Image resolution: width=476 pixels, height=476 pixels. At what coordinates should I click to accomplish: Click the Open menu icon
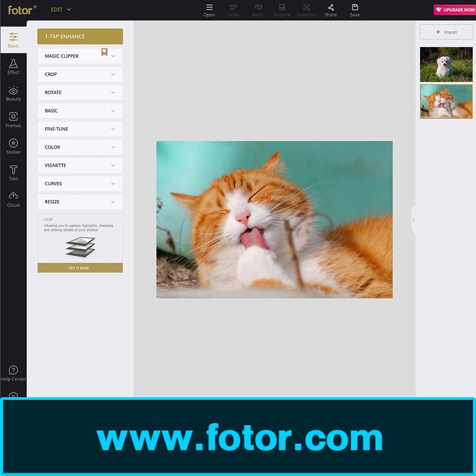[209, 11]
